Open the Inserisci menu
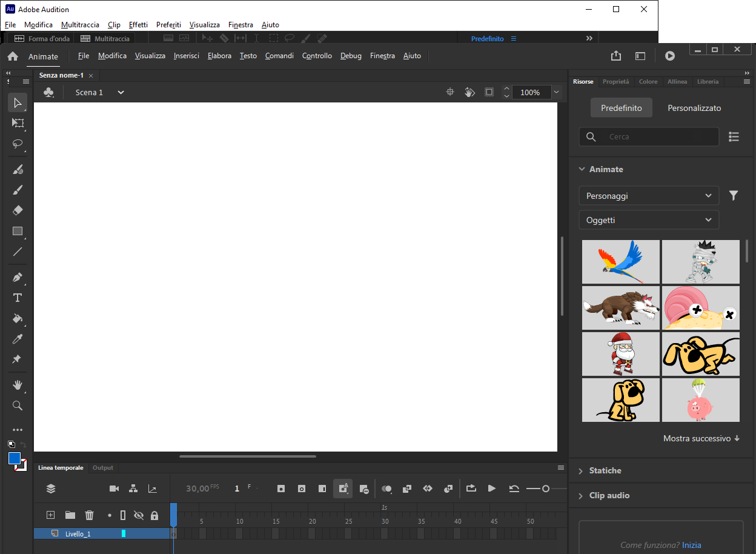756x554 pixels. [x=186, y=56]
